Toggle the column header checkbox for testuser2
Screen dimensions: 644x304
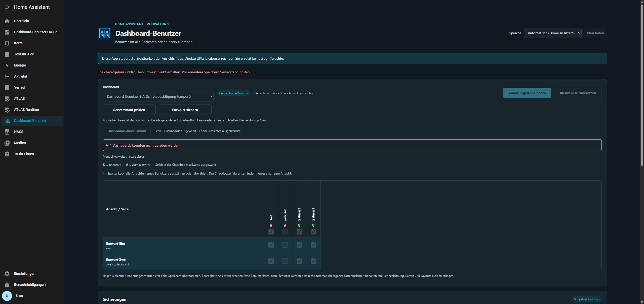click(299, 232)
